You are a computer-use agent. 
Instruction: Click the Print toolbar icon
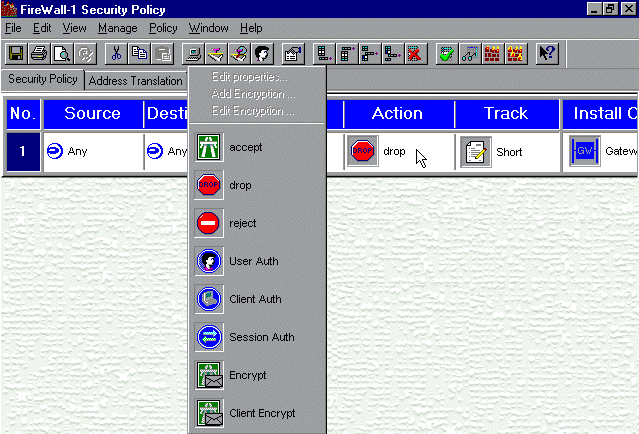(39, 53)
